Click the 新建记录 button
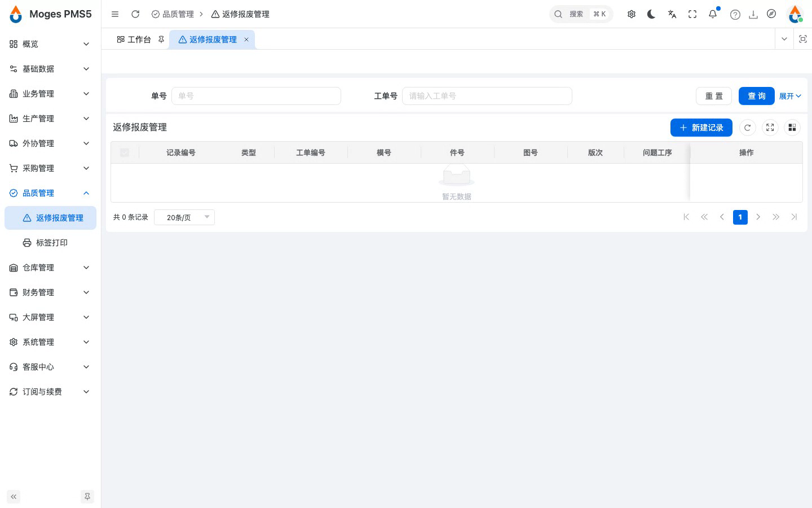The width and height of the screenshot is (812, 508). pyautogui.click(x=701, y=128)
